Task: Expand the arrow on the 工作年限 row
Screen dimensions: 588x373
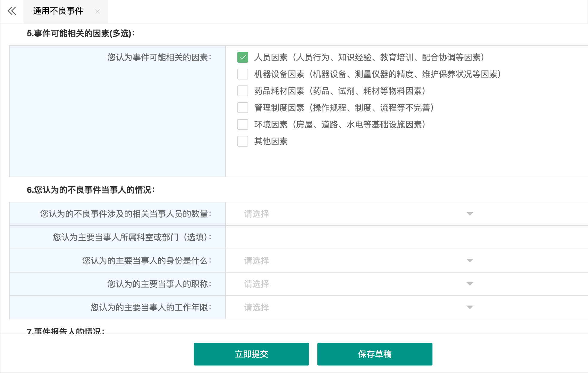Action: pos(469,307)
